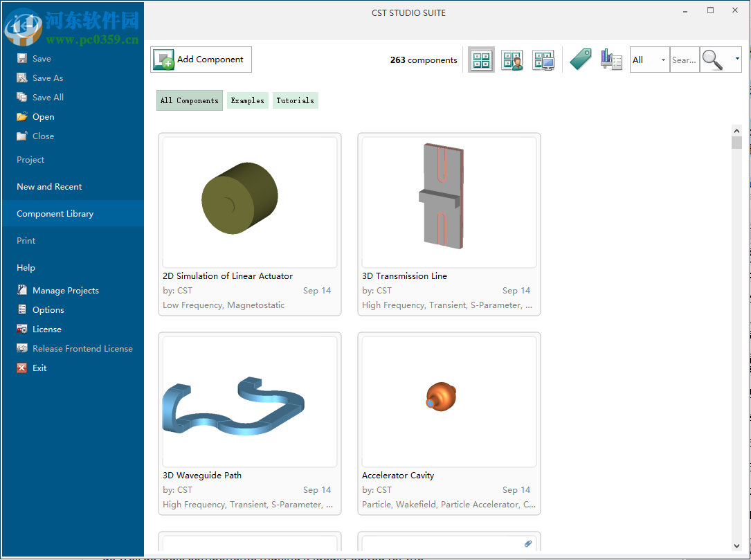The width and height of the screenshot is (751, 560).
Task: Open the search options arrow menu
Action: 736,60
